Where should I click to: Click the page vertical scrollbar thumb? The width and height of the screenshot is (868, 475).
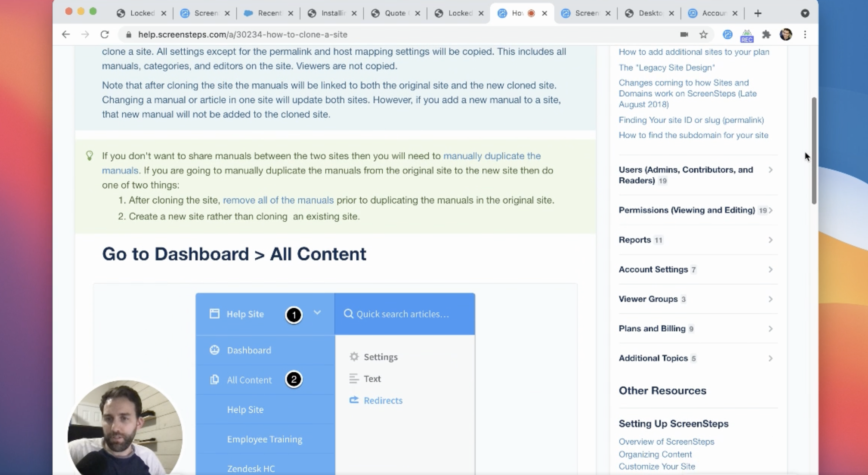pyautogui.click(x=814, y=150)
